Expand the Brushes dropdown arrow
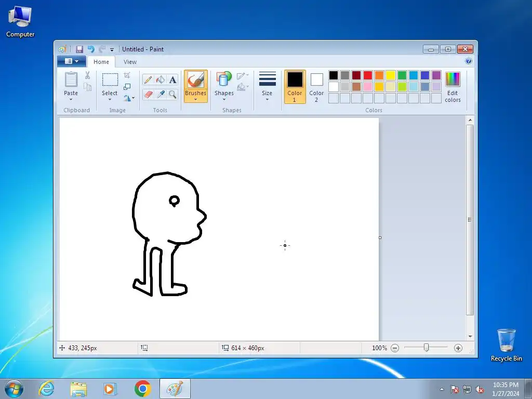The image size is (532, 399). 196,99
